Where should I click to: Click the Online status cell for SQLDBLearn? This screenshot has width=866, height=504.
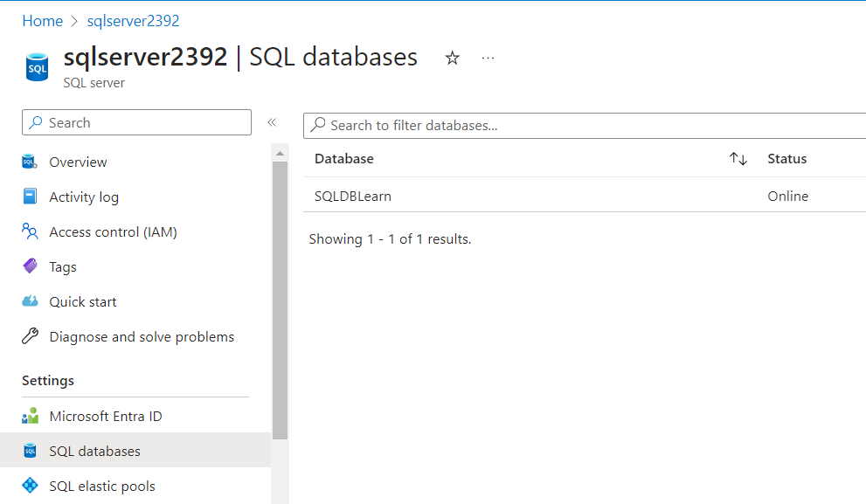point(788,197)
